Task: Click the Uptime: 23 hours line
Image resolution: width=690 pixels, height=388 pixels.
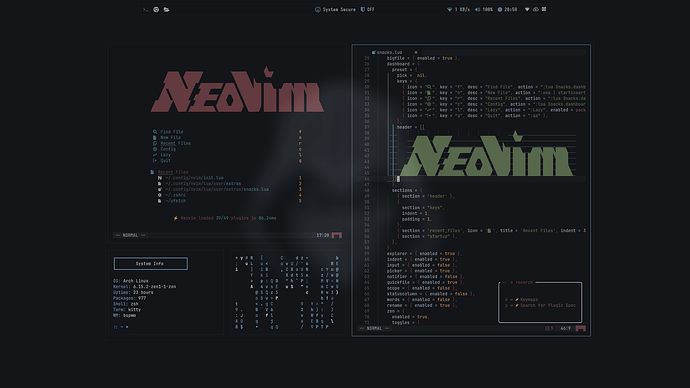Action: tap(133, 292)
